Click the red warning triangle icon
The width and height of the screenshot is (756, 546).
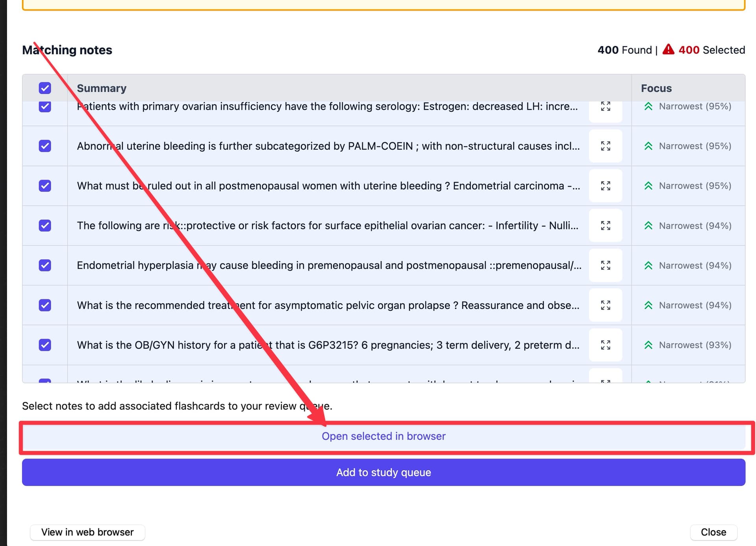pos(668,50)
